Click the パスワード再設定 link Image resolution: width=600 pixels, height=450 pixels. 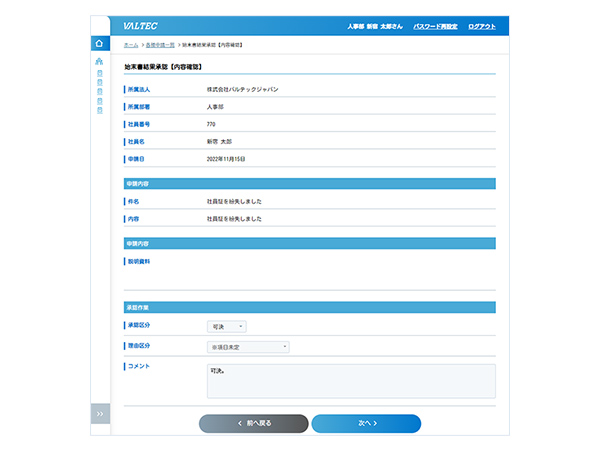(x=434, y=25)
